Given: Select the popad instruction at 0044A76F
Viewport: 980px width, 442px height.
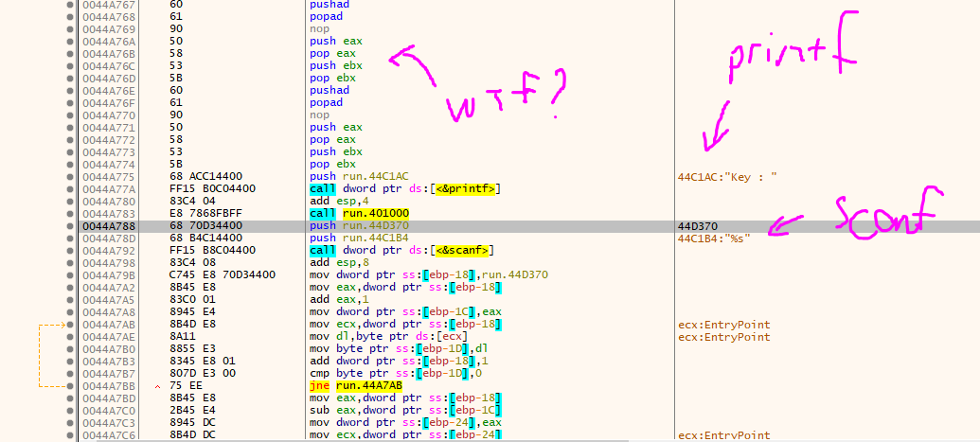Looking at the screenshot, I should (326, 102).
